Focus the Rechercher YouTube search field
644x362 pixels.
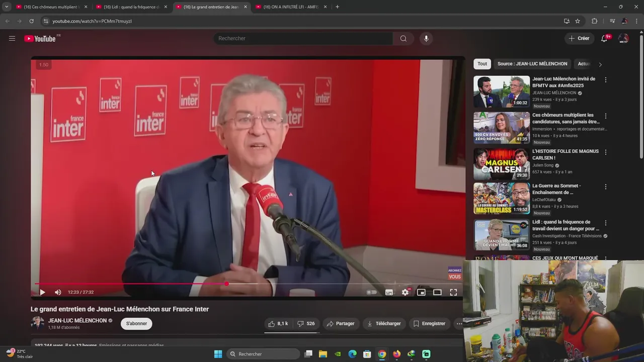(303, 39)
